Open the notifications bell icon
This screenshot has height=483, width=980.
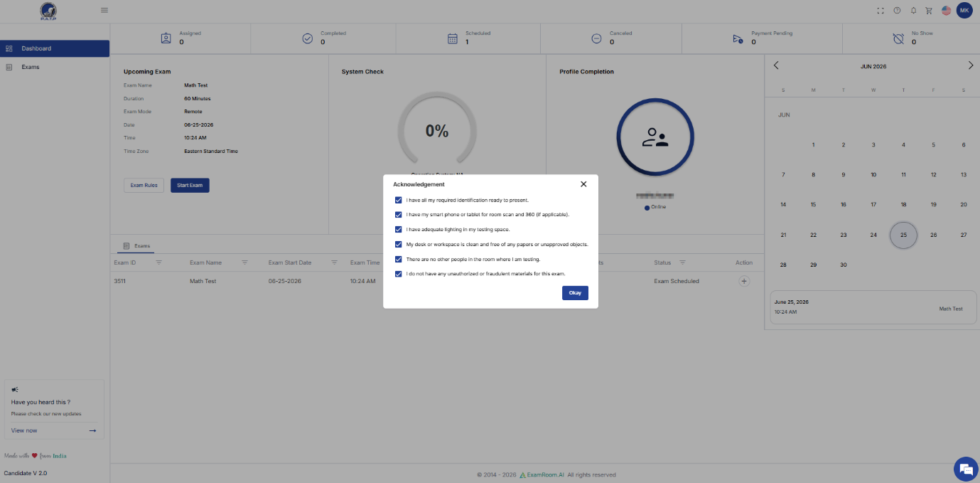coord(913,11)
